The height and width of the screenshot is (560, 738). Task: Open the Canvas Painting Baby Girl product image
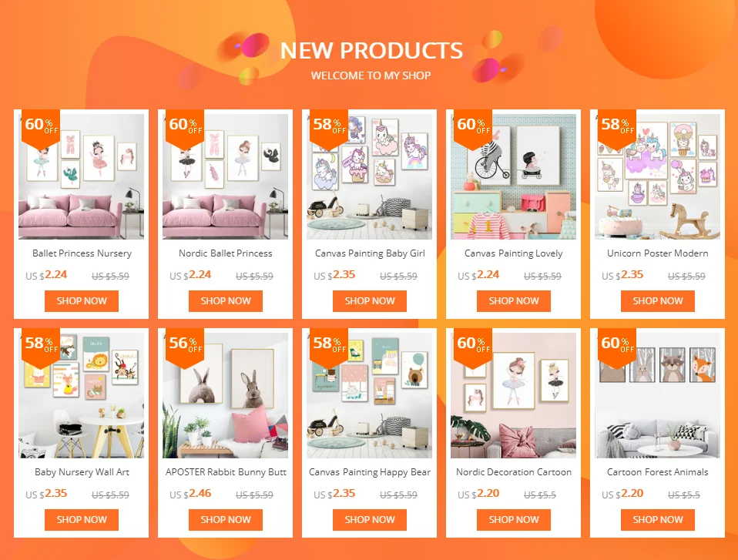370,176
